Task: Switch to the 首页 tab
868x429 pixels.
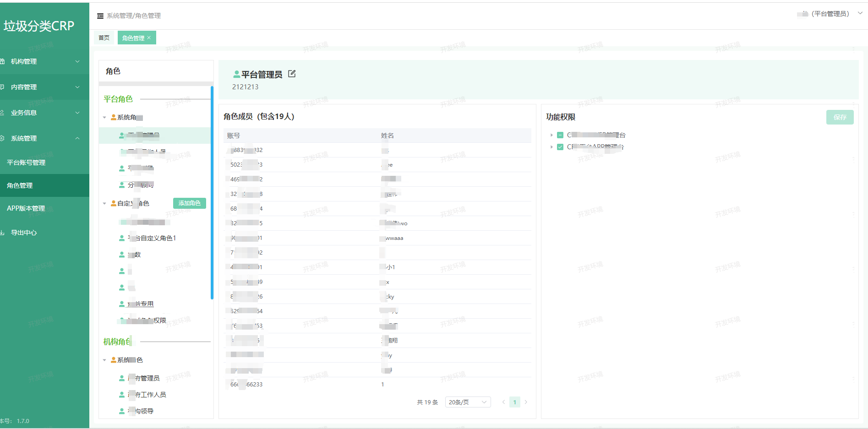Action: click(x=104, y=38)
